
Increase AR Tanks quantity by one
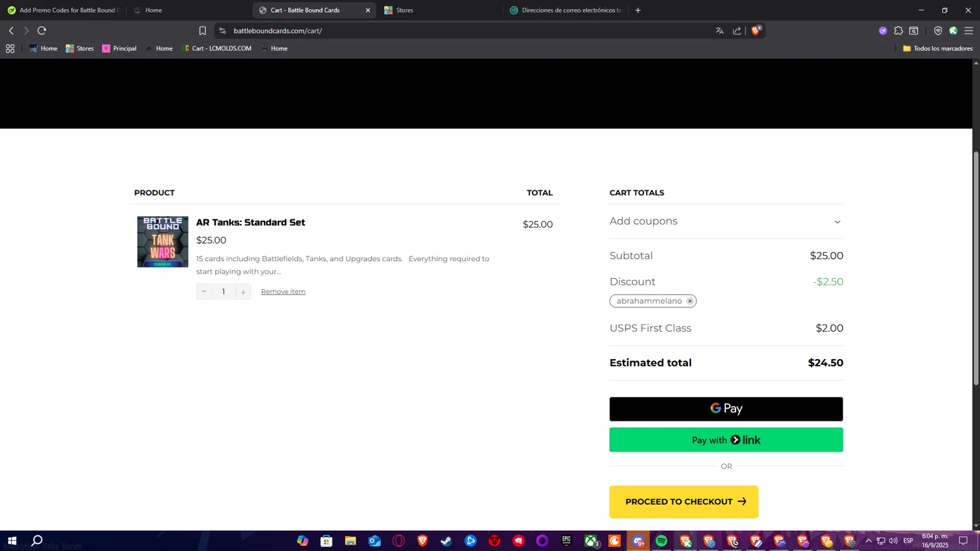click(243, 292)
